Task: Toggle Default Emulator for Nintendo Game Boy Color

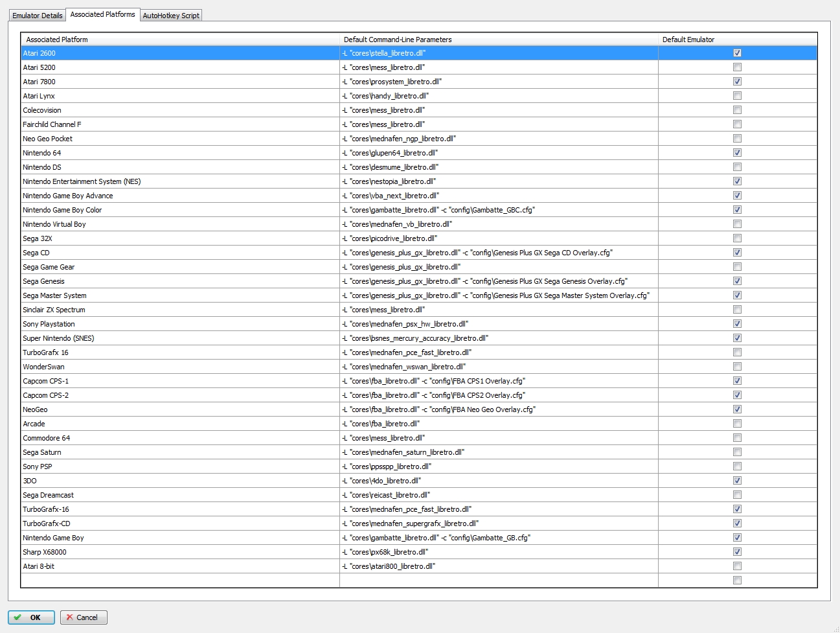Action: coord(737,210)
